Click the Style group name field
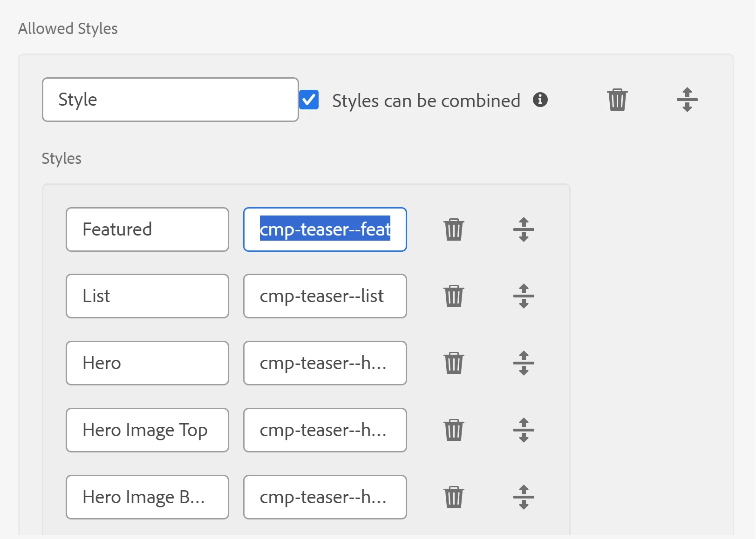Image resolution: width=756 pixels, height=539 pixels. [x=170, y=100]
